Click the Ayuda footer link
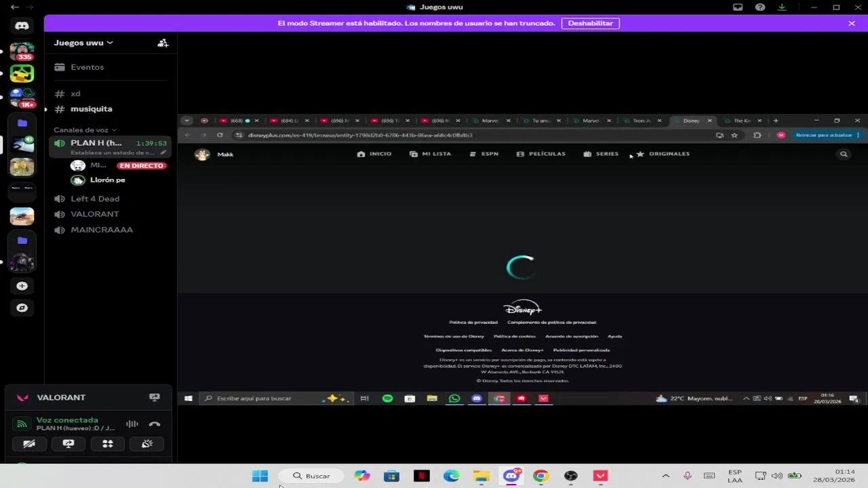 (614, 336)
